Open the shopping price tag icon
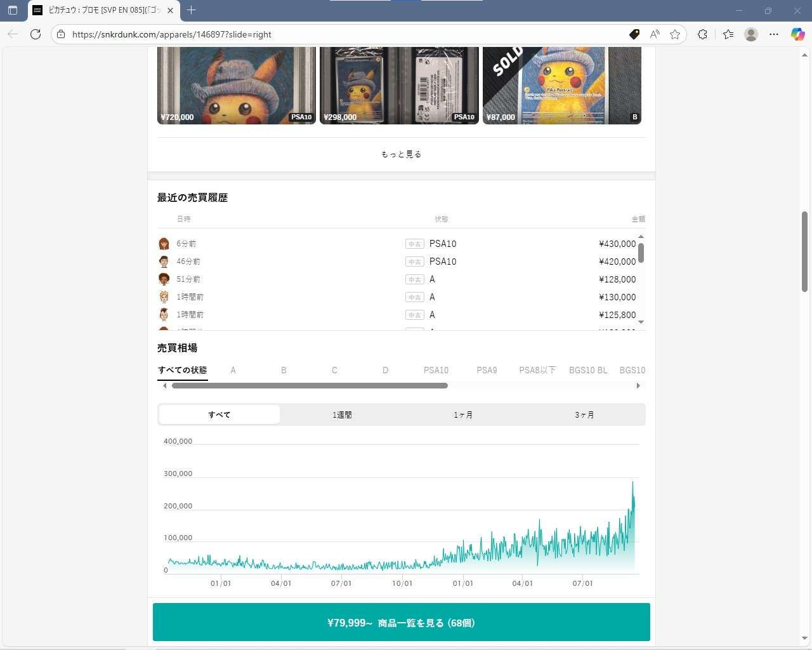Screen dimensions: 812x650 [x=634, y=34]
